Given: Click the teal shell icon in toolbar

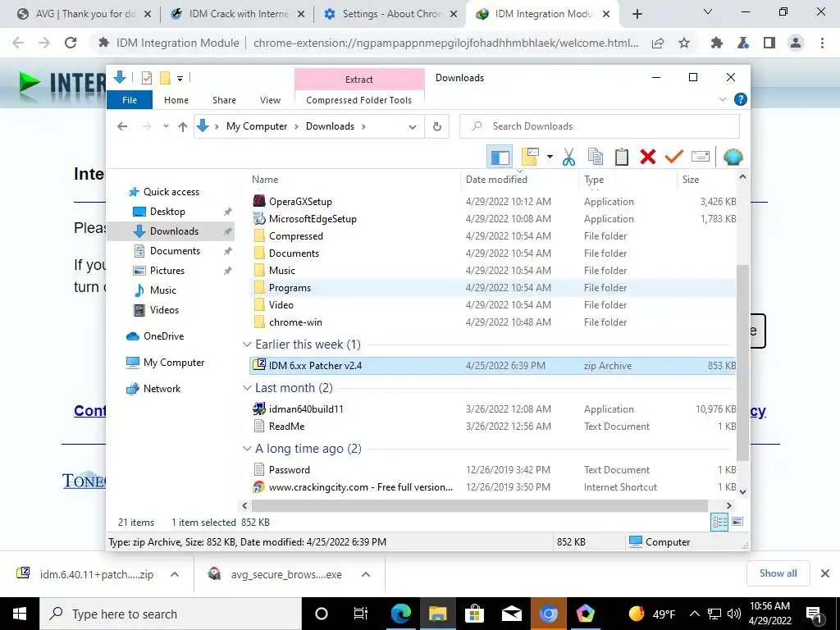Looking at the screenshot, I should pos(733,157).
